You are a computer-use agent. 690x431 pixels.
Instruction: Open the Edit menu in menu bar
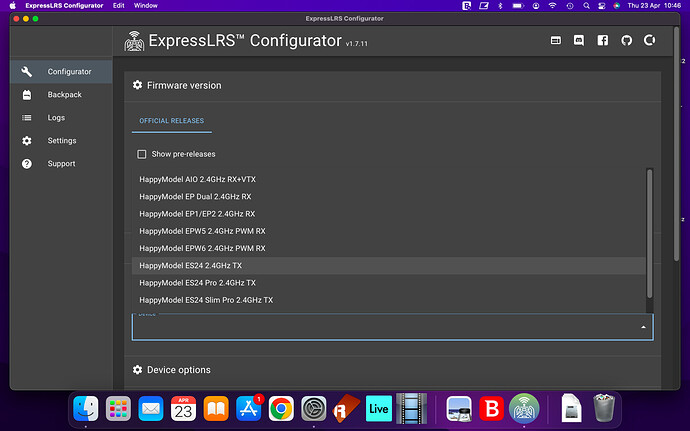point(118,6)
